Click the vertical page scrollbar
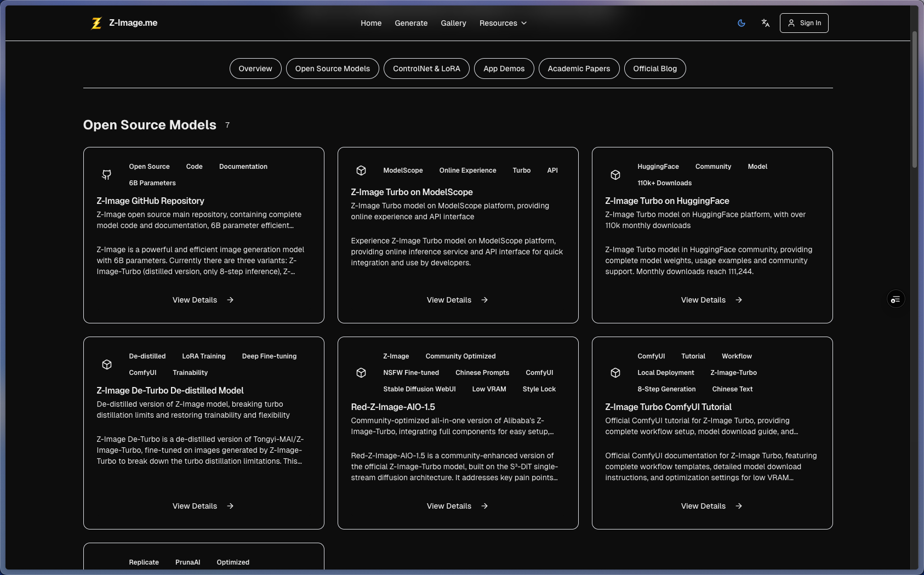The height and width of the screenshot is (575, 924). pos(914,99)
